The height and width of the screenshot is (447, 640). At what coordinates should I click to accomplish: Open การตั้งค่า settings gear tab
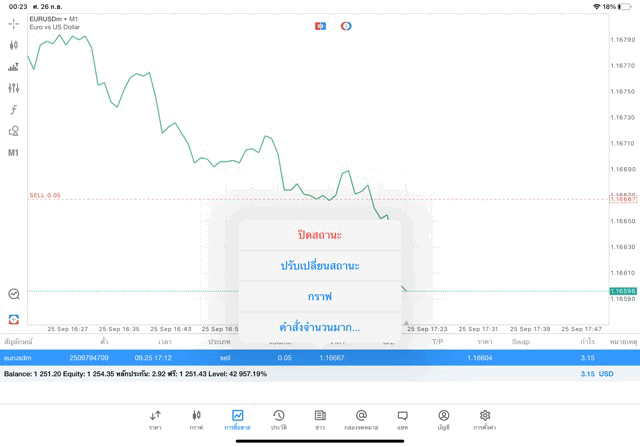pos(485,419)
